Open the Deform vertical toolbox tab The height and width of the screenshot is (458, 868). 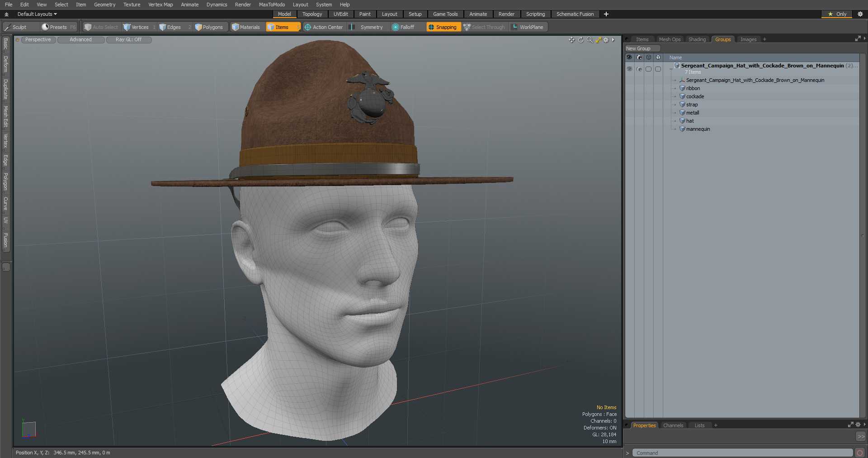6,64
